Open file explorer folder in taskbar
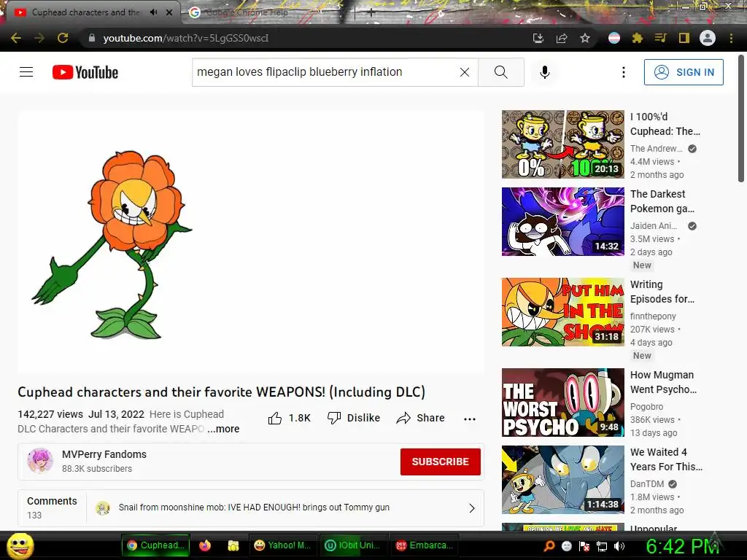The image size is (747, 560). coord(233,545)
